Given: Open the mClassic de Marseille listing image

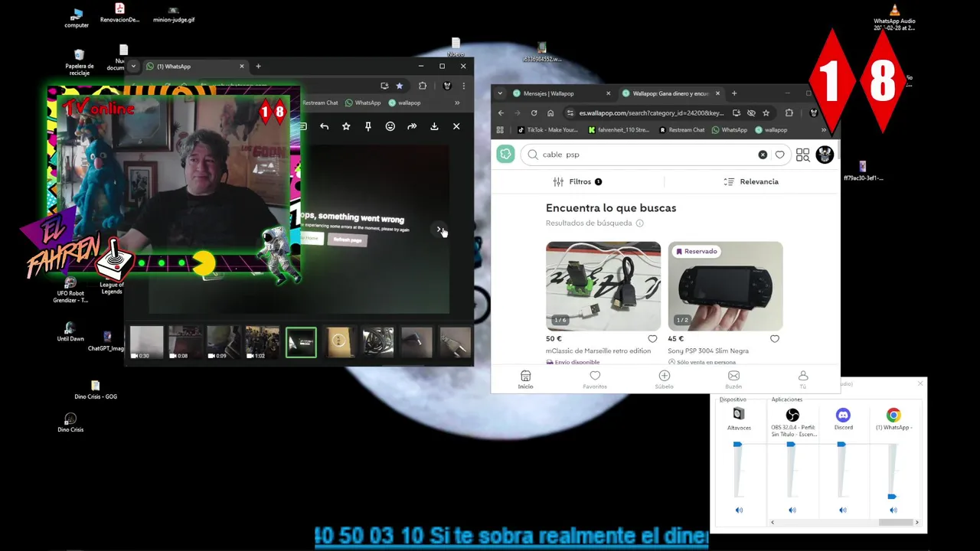Looking at the screenshot, I should pyautogui.click(x=603, y=286).
